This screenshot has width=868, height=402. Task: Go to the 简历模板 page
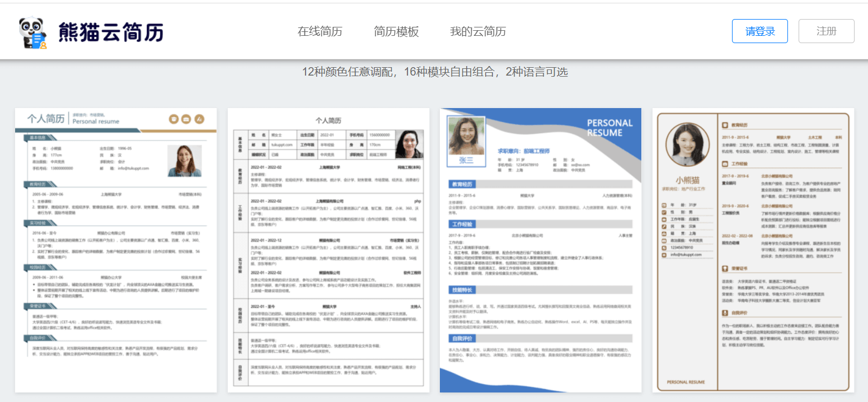pyautogui.click(x=396, y=31)
